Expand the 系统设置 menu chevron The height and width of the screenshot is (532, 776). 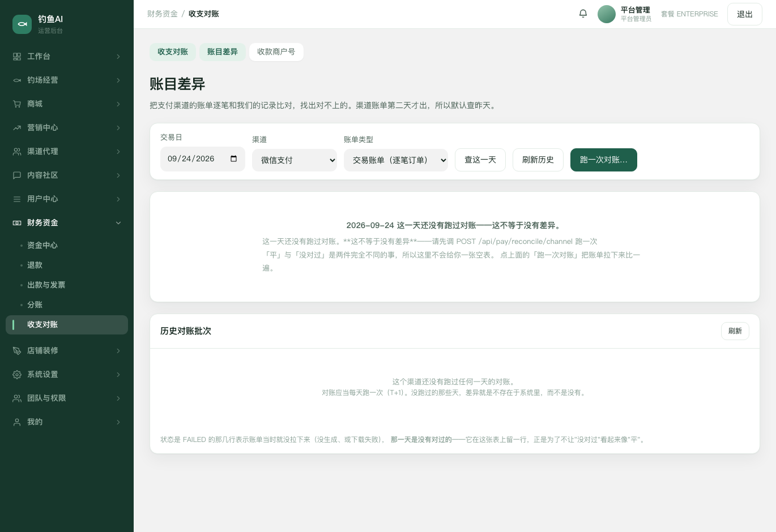118,375
